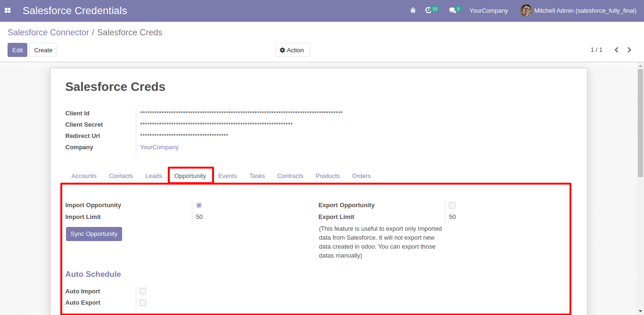Open YourCompany link in Company field

159,147
